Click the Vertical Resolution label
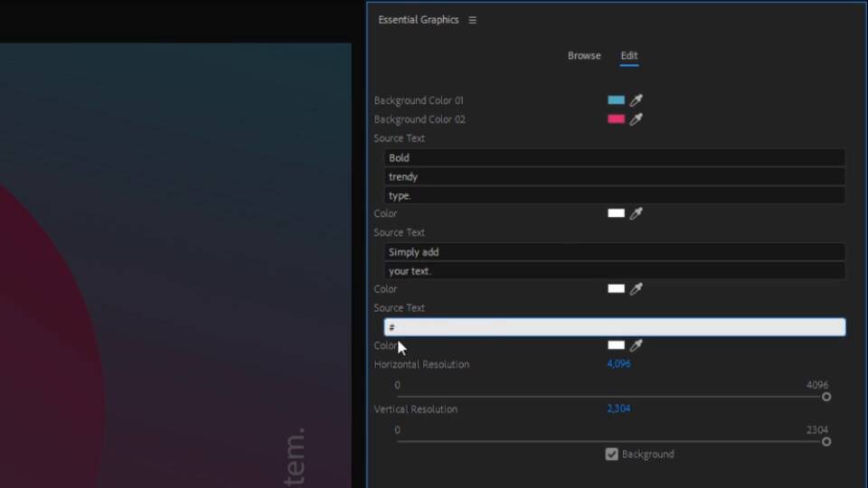 pyautogui.click(x=416, y=408)
